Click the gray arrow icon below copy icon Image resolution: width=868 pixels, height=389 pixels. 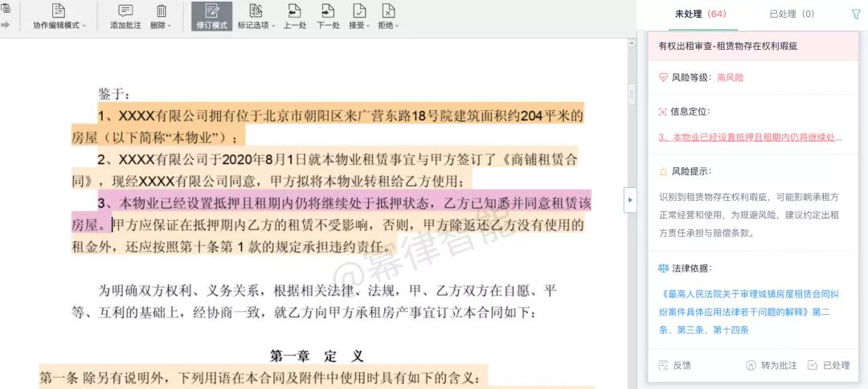[x=6, y=24]
